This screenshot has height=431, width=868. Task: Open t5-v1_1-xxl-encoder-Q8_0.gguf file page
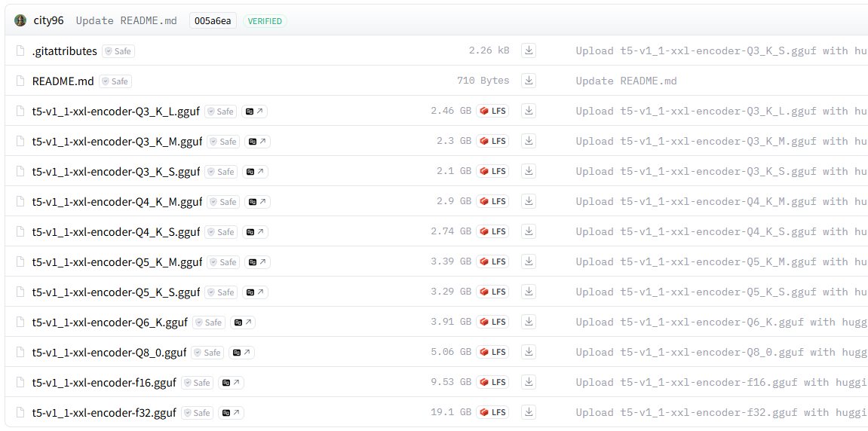tap(109, 353)
